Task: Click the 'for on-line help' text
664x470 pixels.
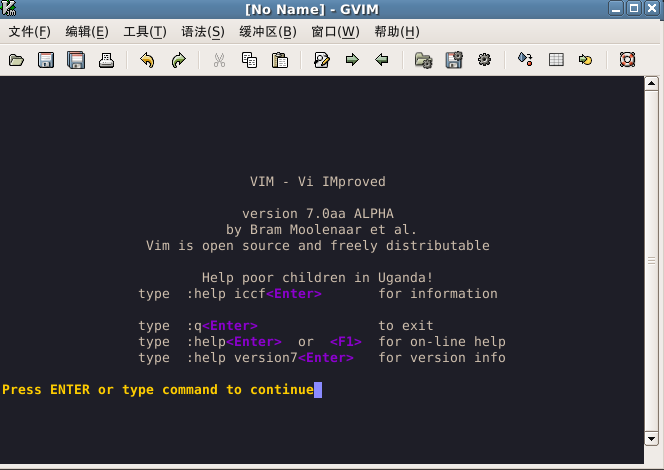Action: [442, 342]
